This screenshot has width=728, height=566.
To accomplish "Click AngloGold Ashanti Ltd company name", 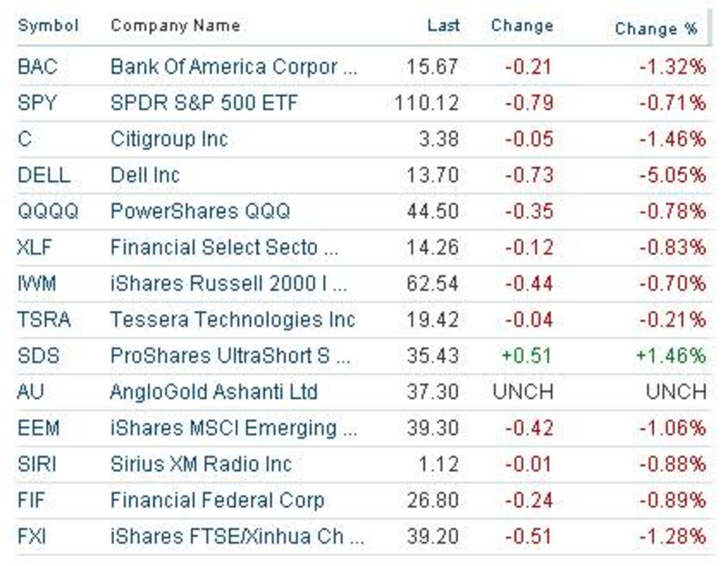I will click(x=214, y=392).
